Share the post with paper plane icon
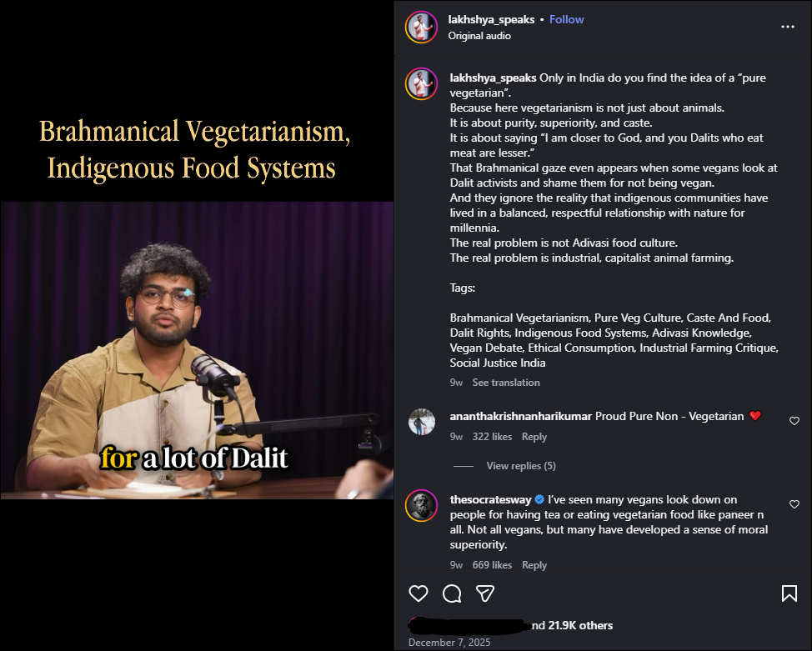Screen dimensions: 812x651 tap(485, 593)
